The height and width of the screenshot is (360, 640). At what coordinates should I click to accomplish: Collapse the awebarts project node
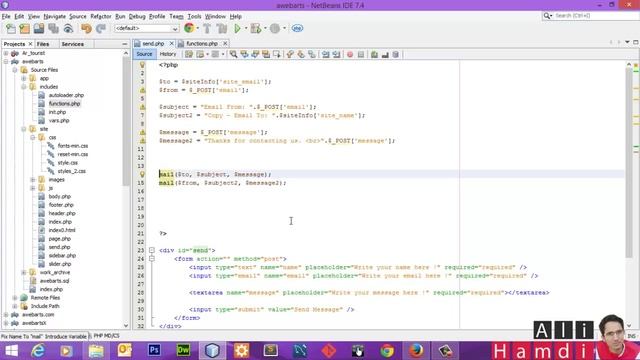6,61
